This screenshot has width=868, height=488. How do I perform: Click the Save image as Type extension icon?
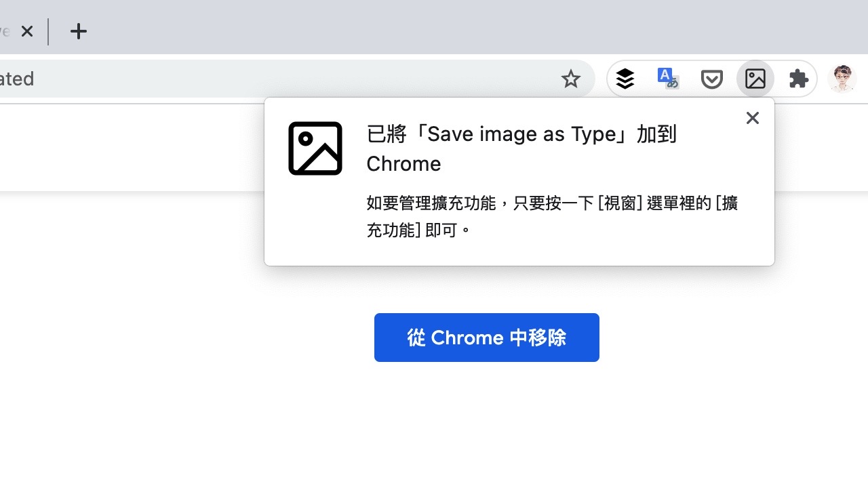click(755, 79)
